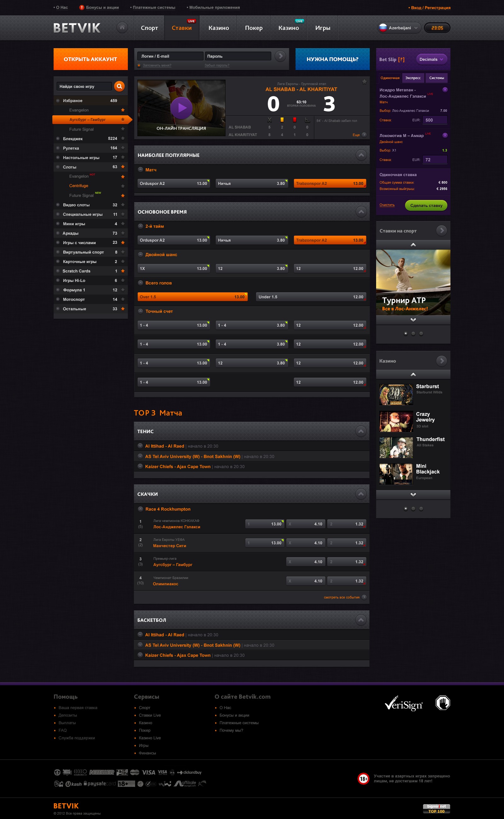The width and height of the screenshot is (504, 819).
Task: Switch to the Экспресс bet slip tab
Action: [x=413, y=78]
